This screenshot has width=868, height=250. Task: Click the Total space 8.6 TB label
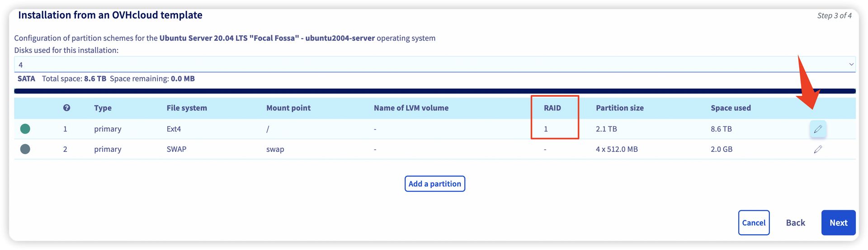coord(74,79)
